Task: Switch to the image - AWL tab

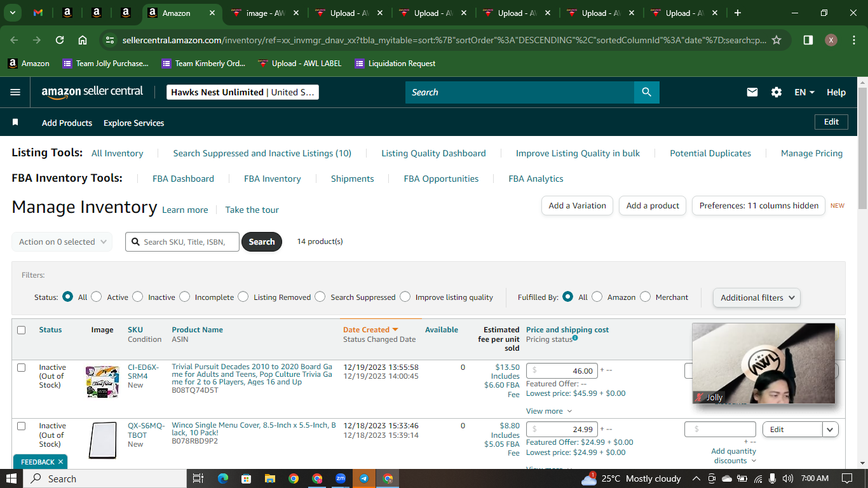Action: point(264,13)
